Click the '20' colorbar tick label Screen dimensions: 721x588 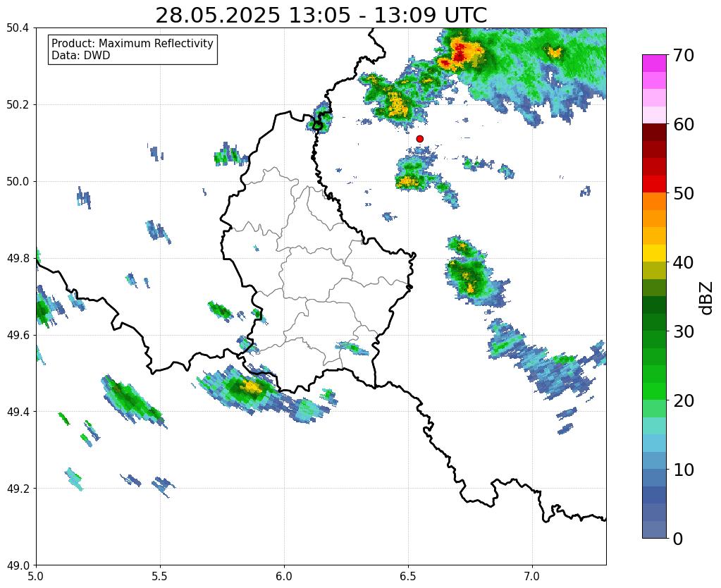[x=683, y=400]
